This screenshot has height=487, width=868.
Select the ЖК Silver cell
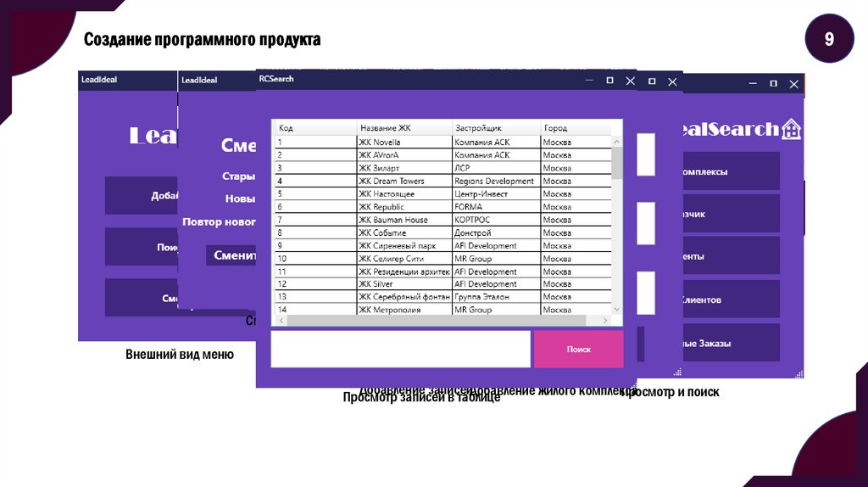pyautogui.click(x=404, y=283)
